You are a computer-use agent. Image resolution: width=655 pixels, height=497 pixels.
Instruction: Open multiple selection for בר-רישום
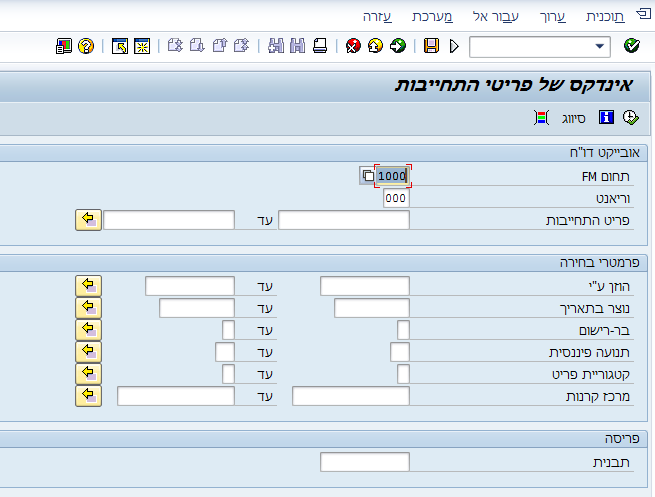[x=88, y=330]
